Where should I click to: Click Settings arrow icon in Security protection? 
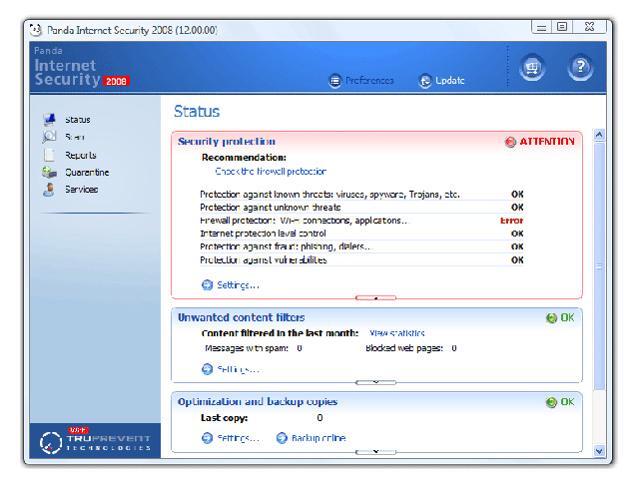(207, 284)
